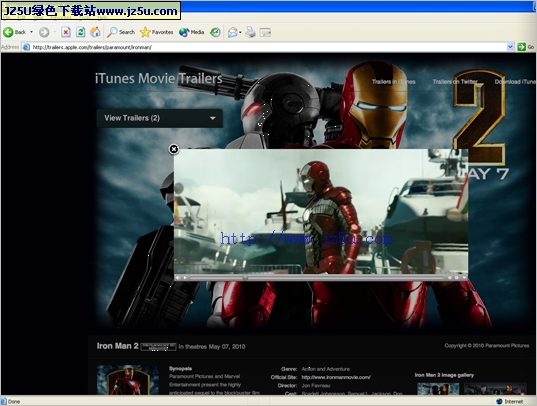Click the volume icon in the player

tap(178, 278)
